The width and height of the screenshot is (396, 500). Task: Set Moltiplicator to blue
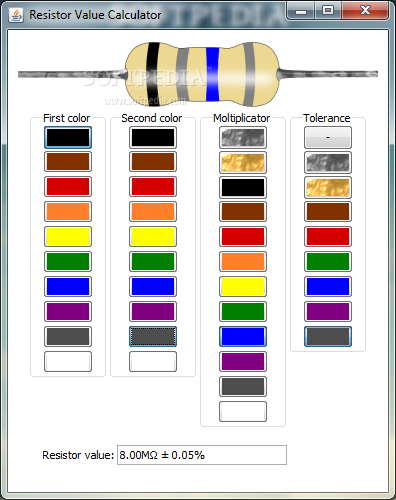click(243, 337)
